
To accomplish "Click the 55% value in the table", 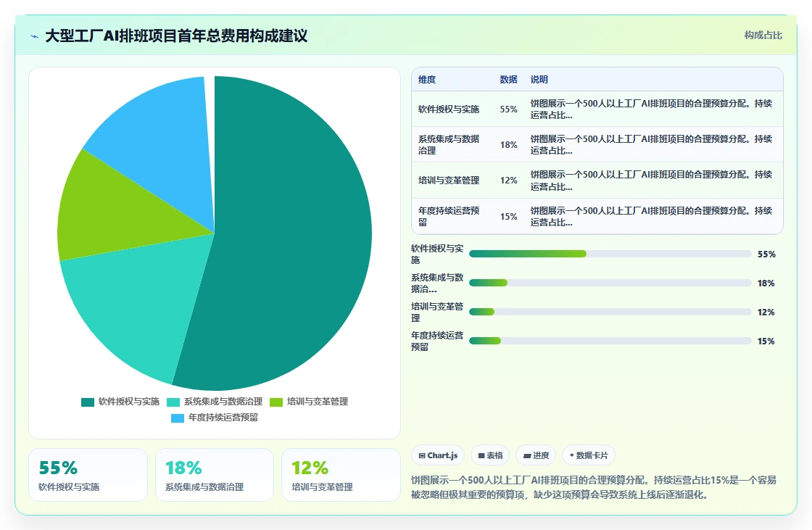I will (508, 109).
